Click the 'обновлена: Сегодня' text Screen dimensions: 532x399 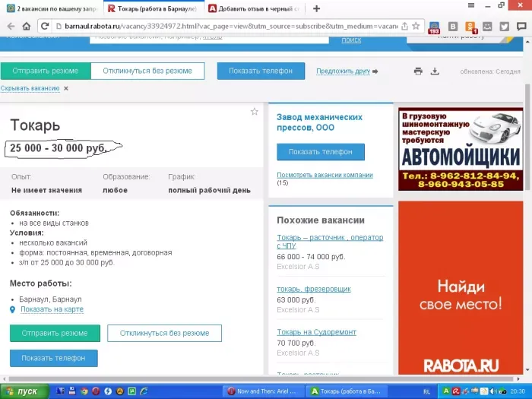[490, 71]
